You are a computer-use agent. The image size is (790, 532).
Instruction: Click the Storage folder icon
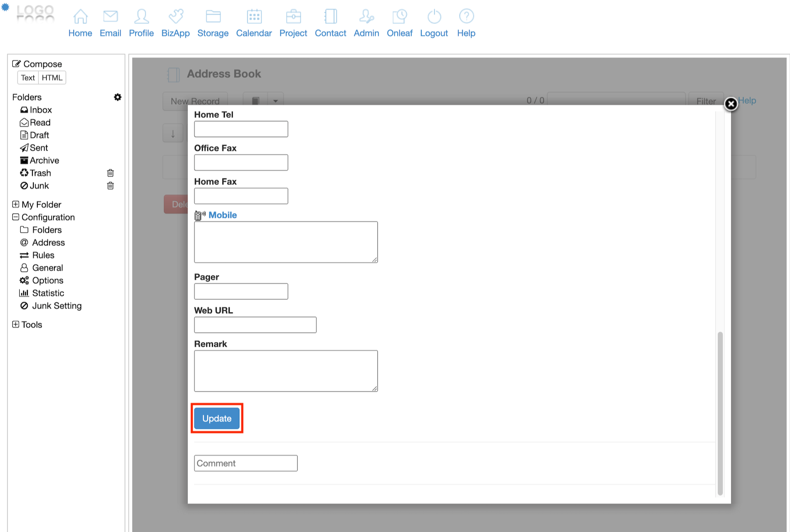pos(213,17)
